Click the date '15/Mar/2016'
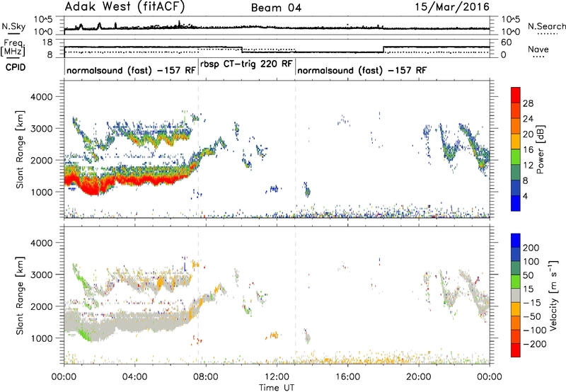566x392 pixels. coord(452,7)
